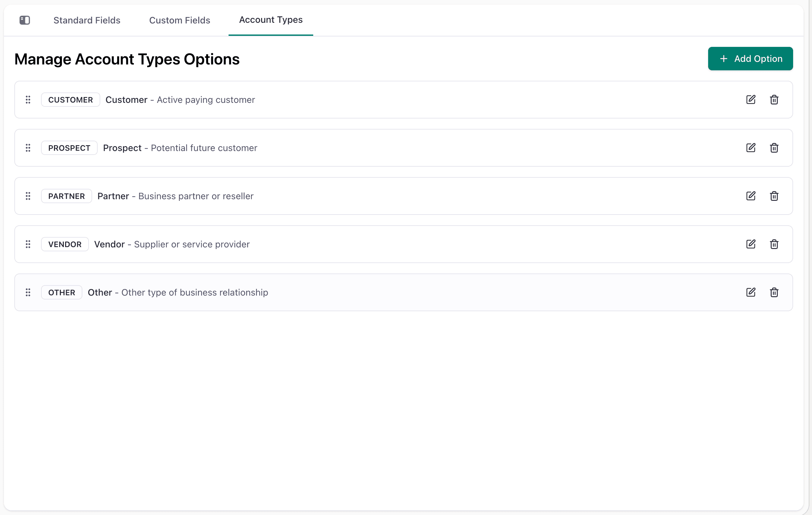Grab the drag handle for Prospect row
The width and height of the screenshot is (812, 515).
[x=28, y=148]
